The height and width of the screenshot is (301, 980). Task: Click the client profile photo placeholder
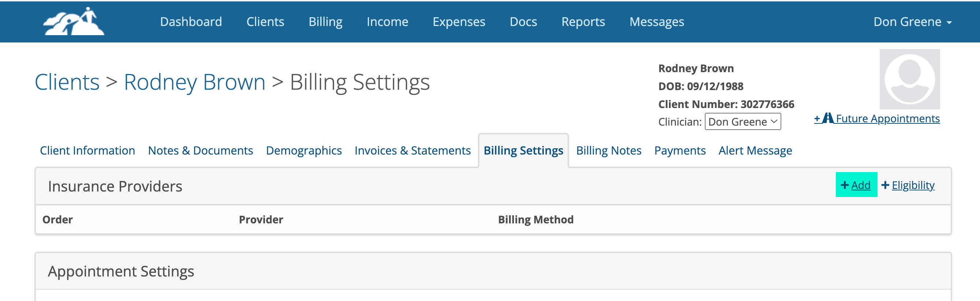[x=910, y=79]
